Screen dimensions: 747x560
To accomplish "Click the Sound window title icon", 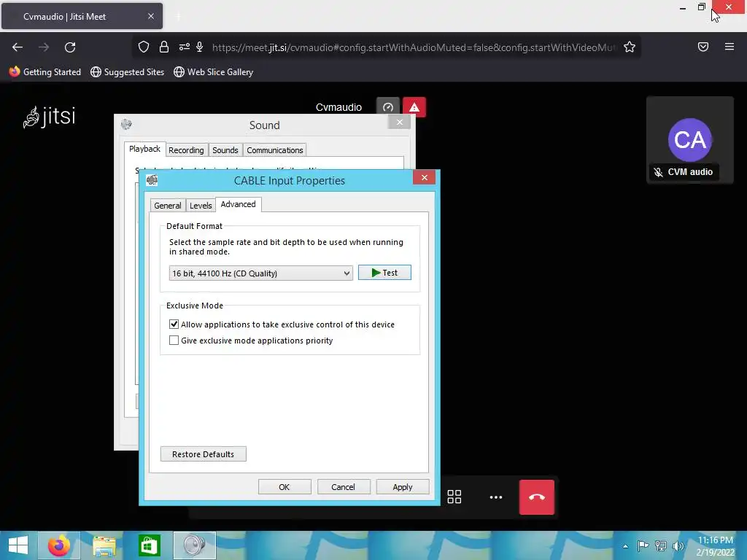I will click(126, 125).
